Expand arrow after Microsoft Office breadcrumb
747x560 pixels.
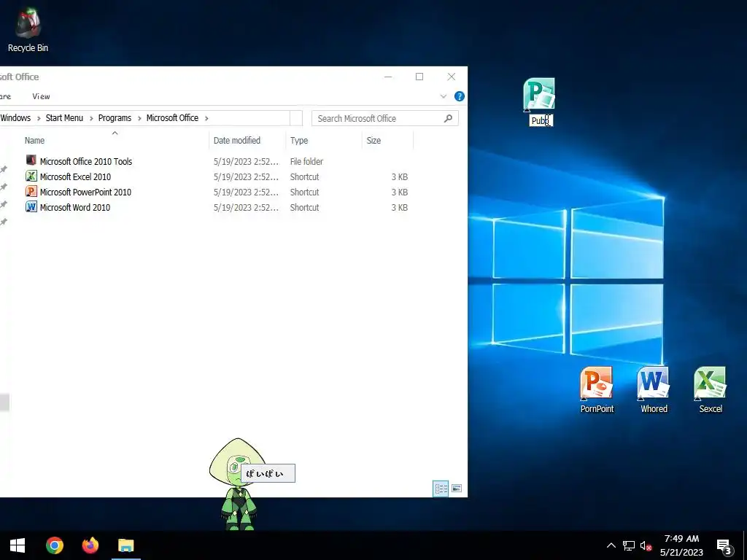point(206,119)
